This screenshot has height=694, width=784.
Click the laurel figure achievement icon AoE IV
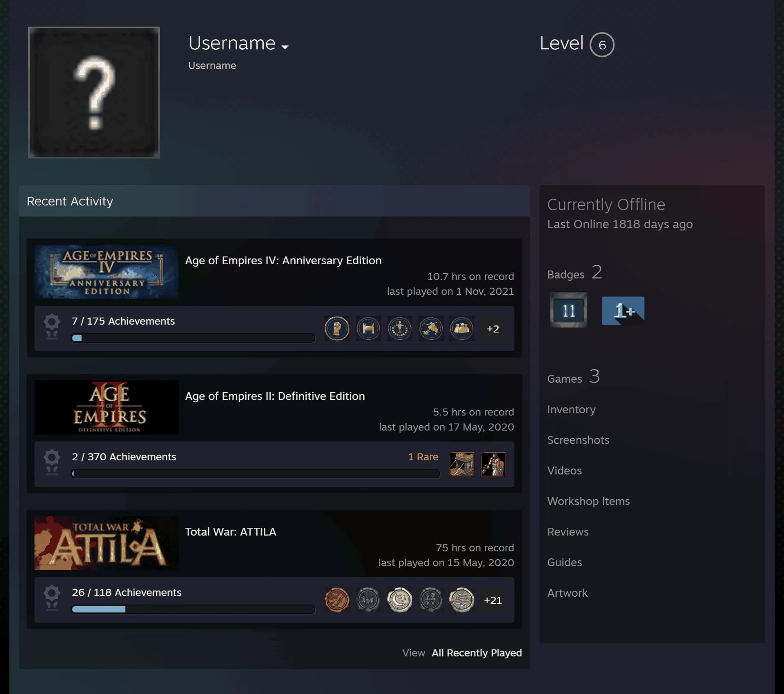point(399,328)
